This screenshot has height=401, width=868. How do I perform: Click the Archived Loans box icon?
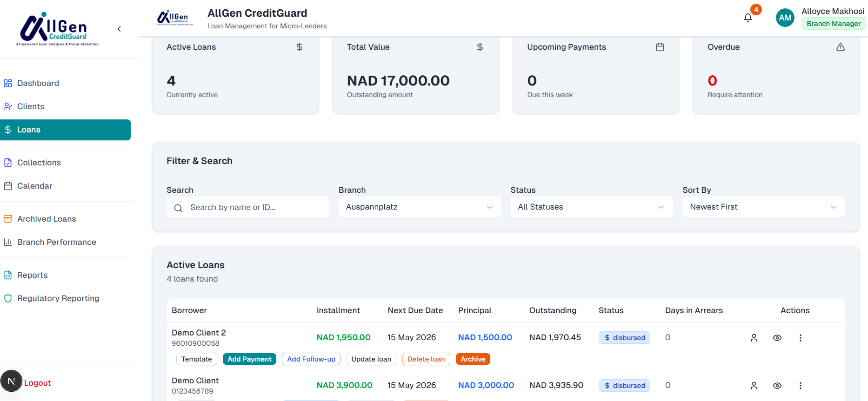tap(8, 219)
